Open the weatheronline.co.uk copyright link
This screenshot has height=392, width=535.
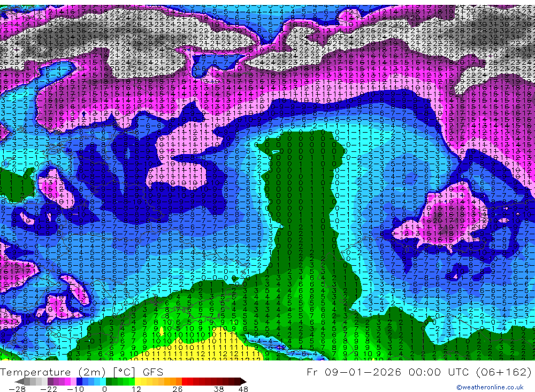click(x=490, y=387)
